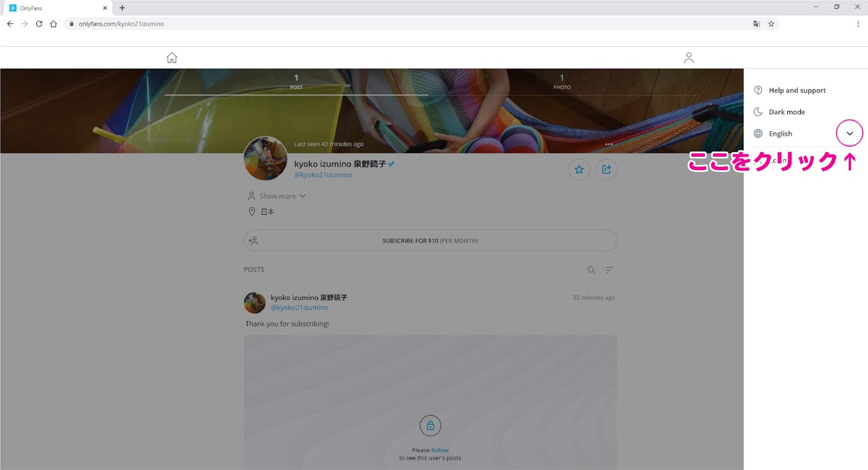Click the browser home button
Screen dimensions: 868x470
pyautogui.click(x=53, y=24)
